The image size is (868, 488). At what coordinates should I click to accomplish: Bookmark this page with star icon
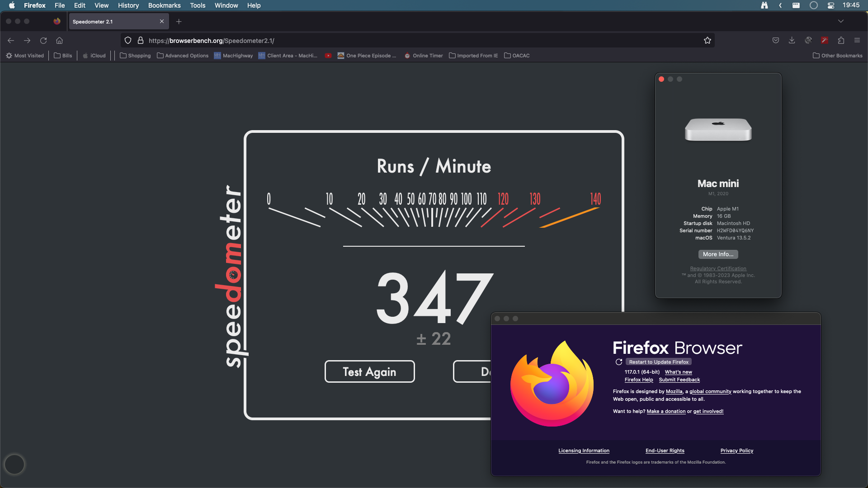708,41
